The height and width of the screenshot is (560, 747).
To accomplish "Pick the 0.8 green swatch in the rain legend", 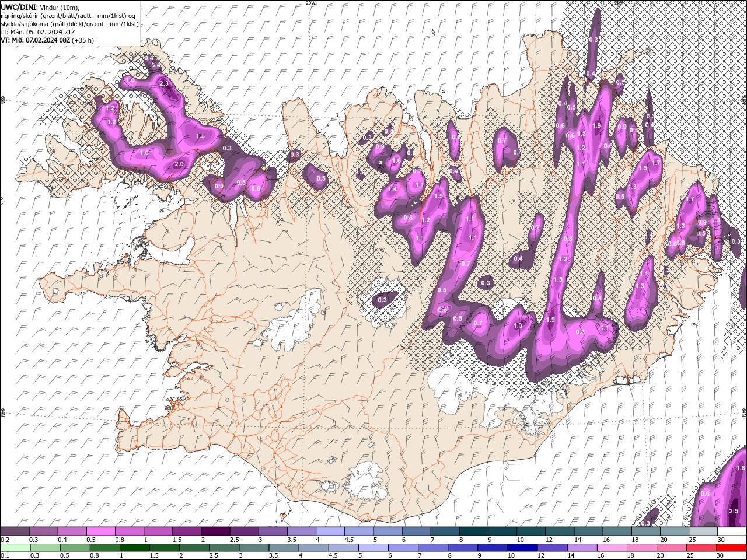I will [104, 548].
